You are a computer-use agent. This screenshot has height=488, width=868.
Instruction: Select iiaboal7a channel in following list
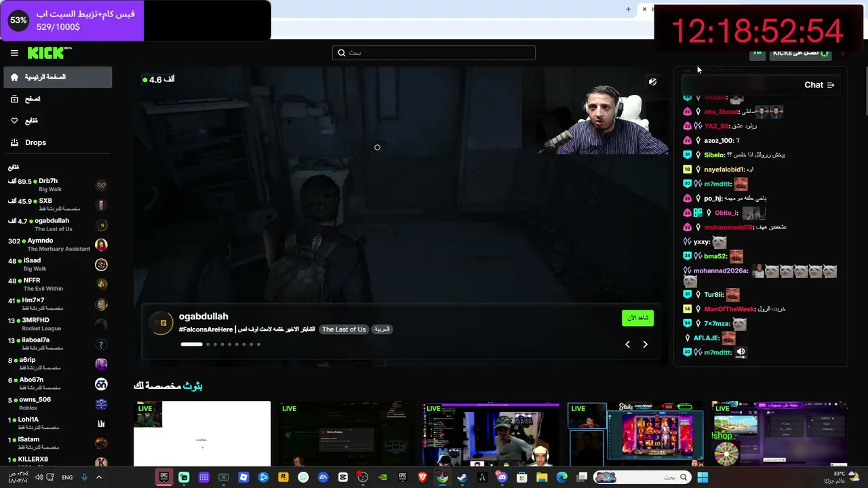[x=58, y=344]
